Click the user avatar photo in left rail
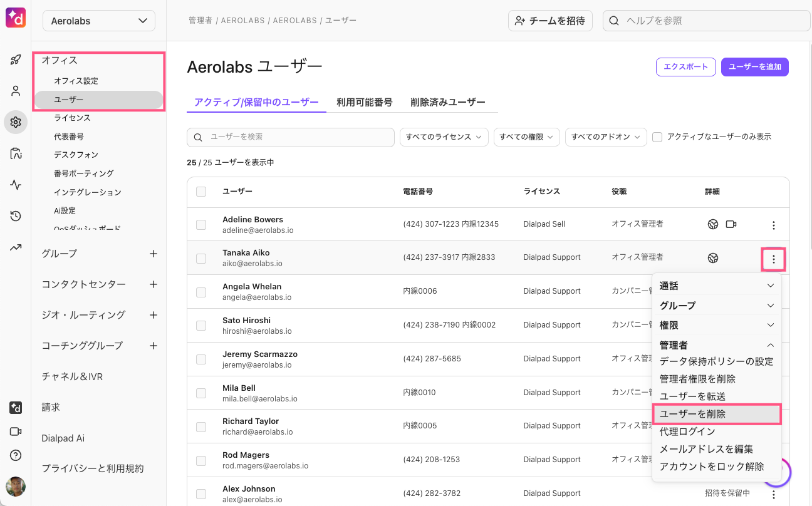Screen dimensions: 812x506 click(16, 487)
